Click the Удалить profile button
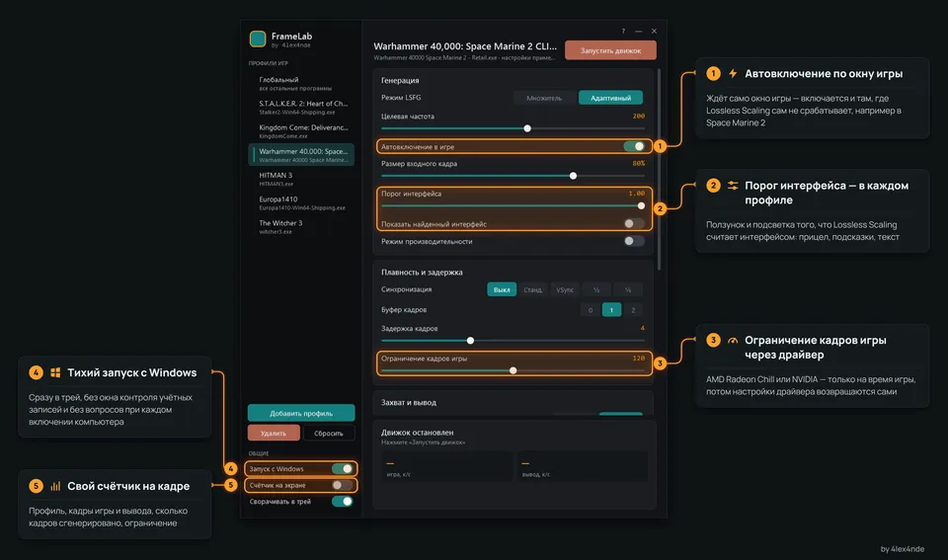Screen dimensions: 948x560 pos(274,433)
